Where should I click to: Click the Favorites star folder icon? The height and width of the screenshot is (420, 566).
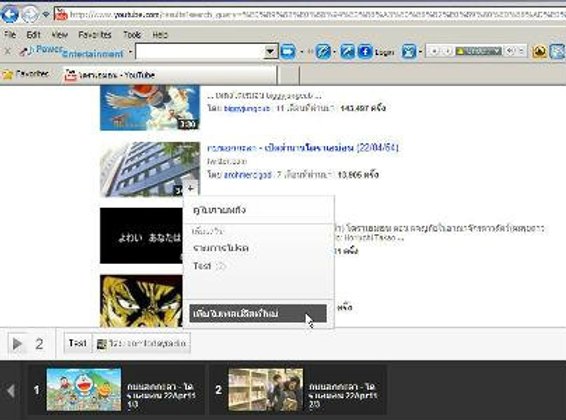click(8, 75)
